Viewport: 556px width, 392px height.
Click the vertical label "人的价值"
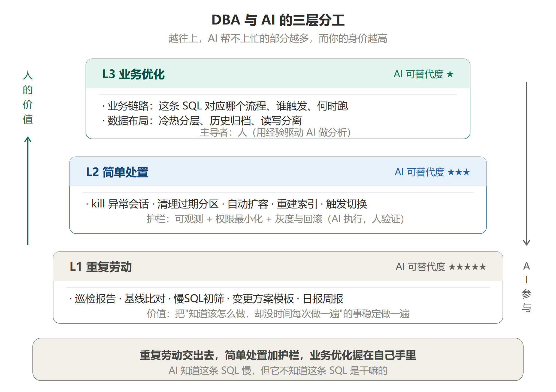[28, 97]
